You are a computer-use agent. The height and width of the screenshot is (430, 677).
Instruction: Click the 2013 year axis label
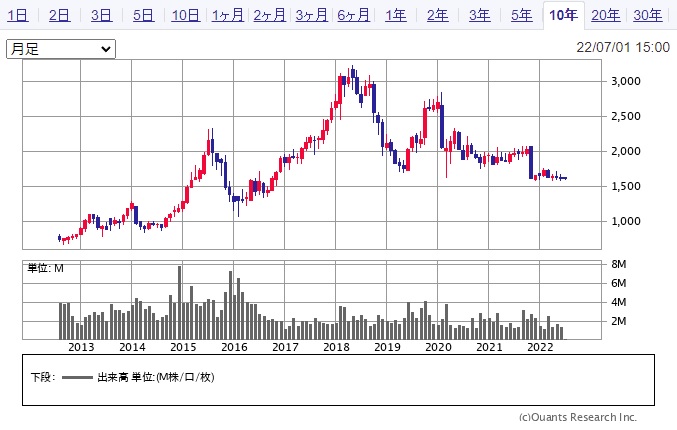pyautogui.click(x=81, y=347)
